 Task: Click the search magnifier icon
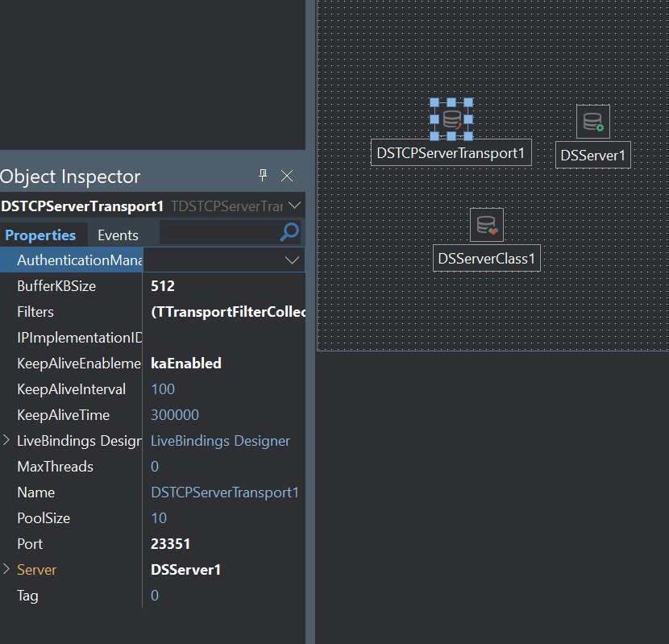click(289, 232)
